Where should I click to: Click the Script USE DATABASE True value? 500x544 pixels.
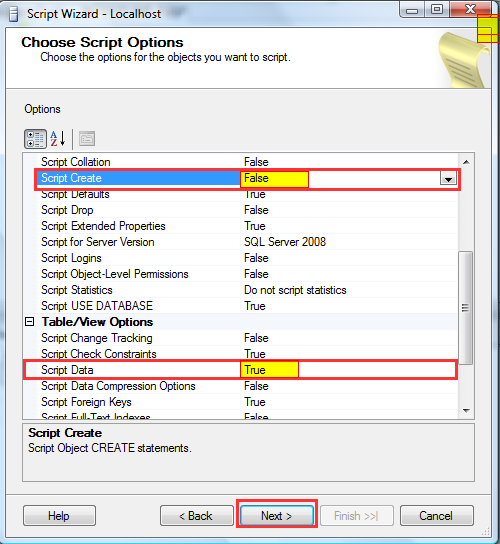pyautogui.click(x=255, y=306)
